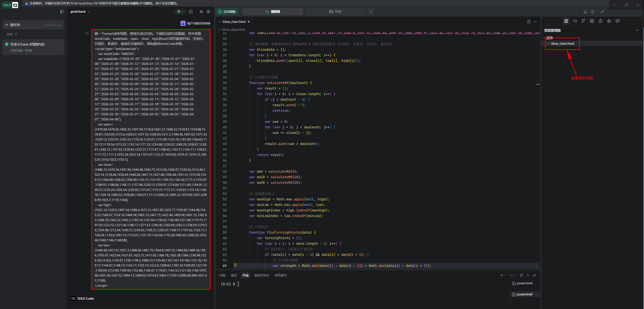Open settings via the gear icon
Viewport: 644px width, 309px height.
click(201, 12)
